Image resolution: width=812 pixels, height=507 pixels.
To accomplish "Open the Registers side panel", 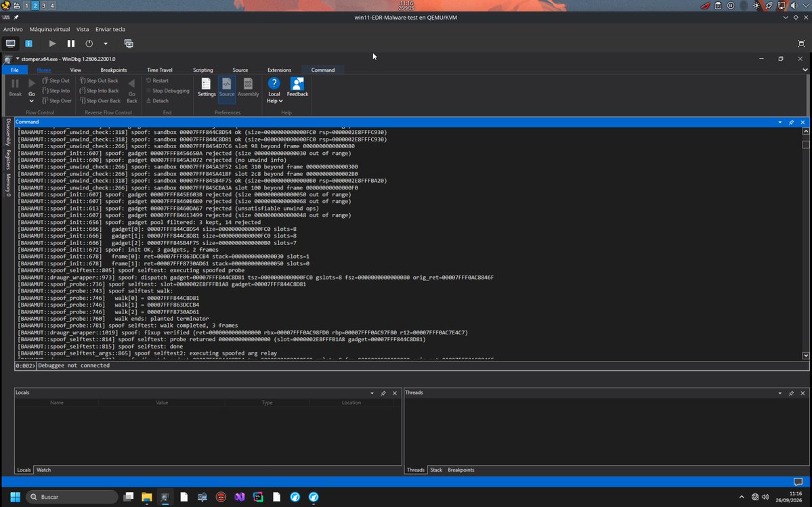I will pos(8,159).
